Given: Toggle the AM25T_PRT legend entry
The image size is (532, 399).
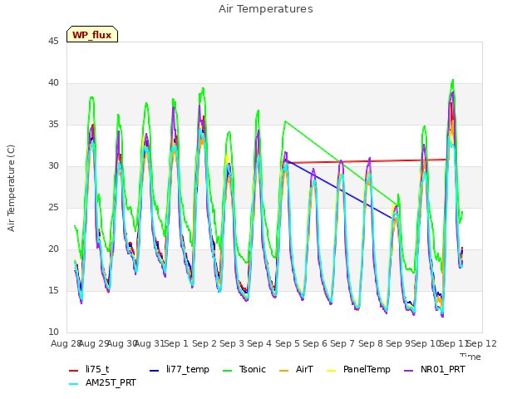Looking at the screenshot, I should point(102,382).
